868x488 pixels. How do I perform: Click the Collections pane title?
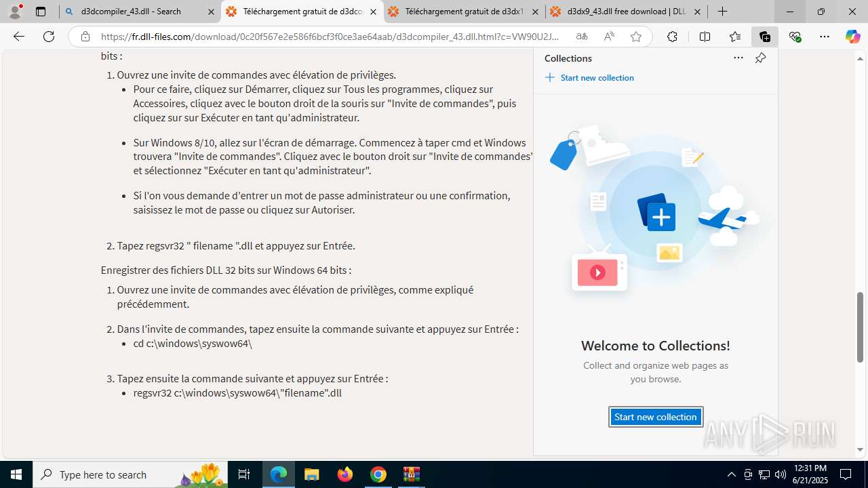pyautogui.click(x=568, y=58)
